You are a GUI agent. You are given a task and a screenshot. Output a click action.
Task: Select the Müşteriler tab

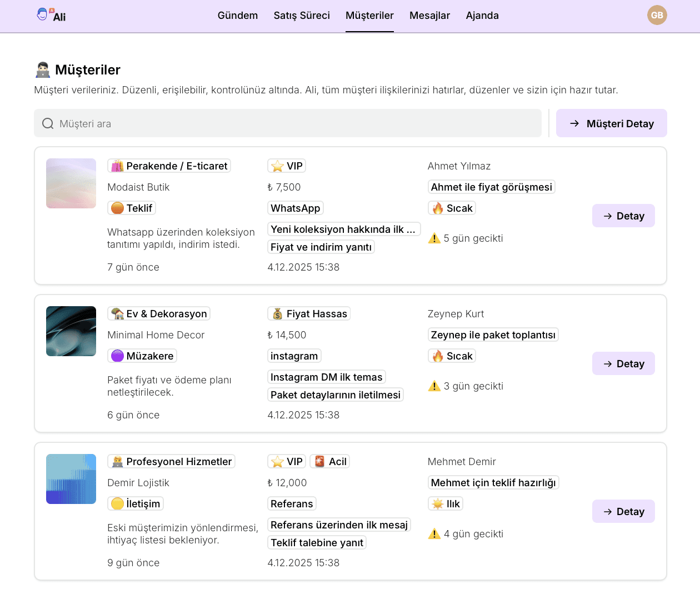pos(369,16)
